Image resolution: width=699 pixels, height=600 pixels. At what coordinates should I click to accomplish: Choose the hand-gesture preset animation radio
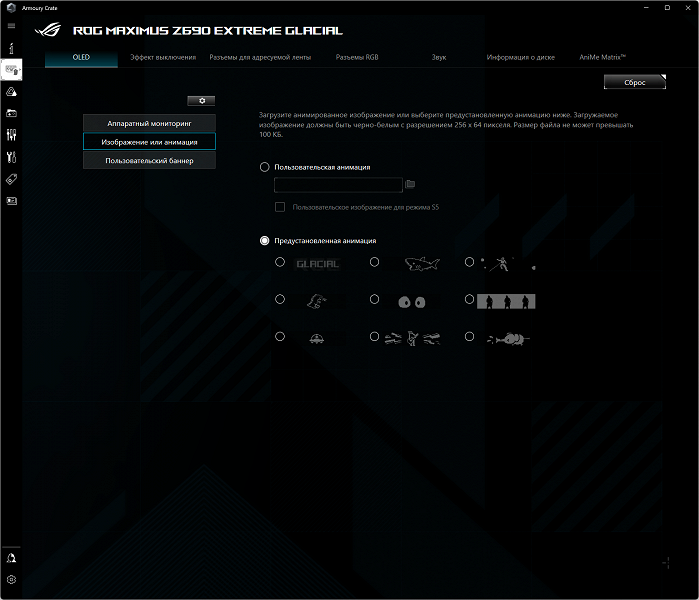(x=280, y=299)
